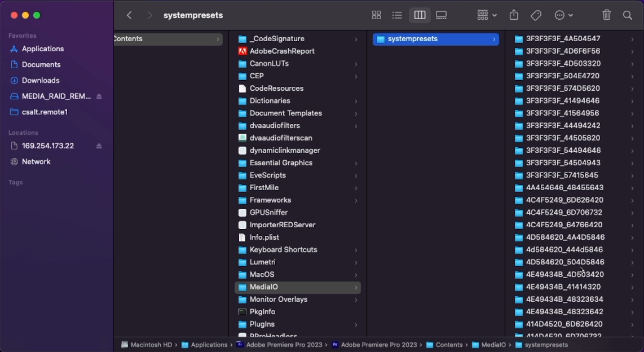Click the Edit Tags icon

coord(536,15)
